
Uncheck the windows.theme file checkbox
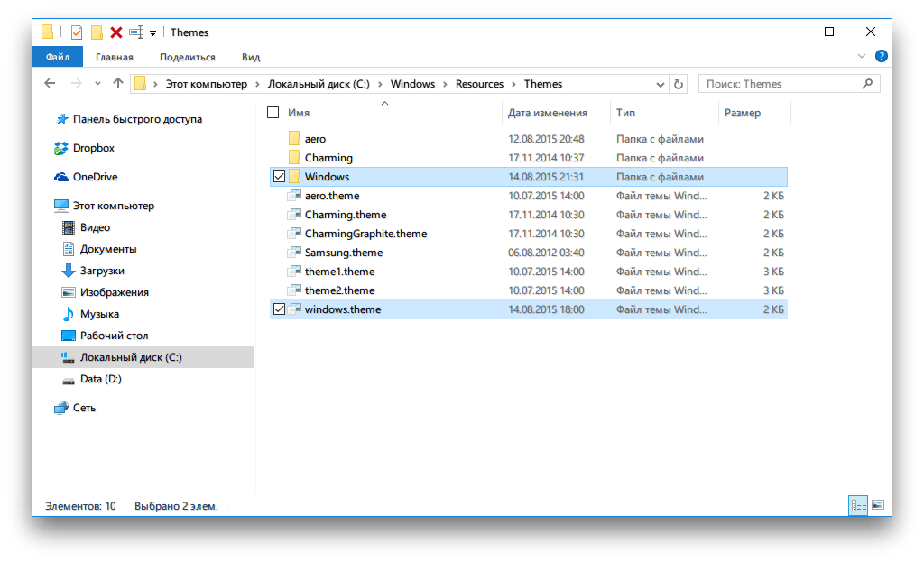click(x=279, y=309)
